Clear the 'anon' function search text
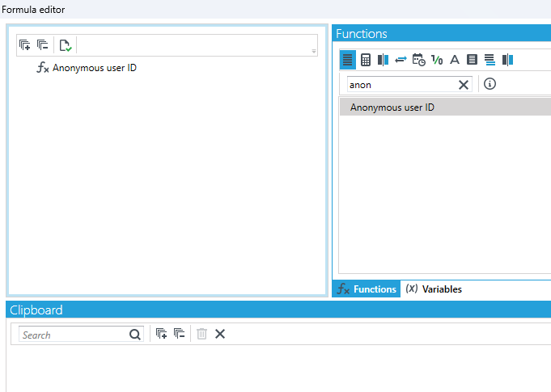Viewport: 551px width, 392px height. (x=464, y=85)
